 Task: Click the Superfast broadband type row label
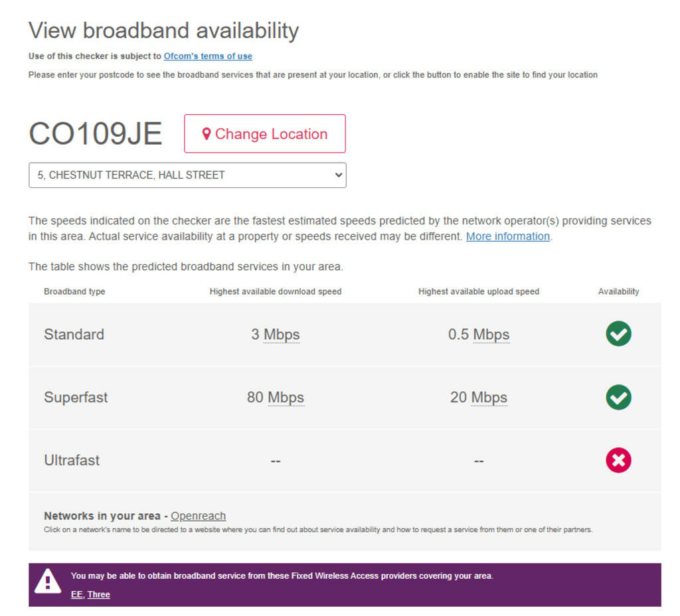click(x=76, y=398)
